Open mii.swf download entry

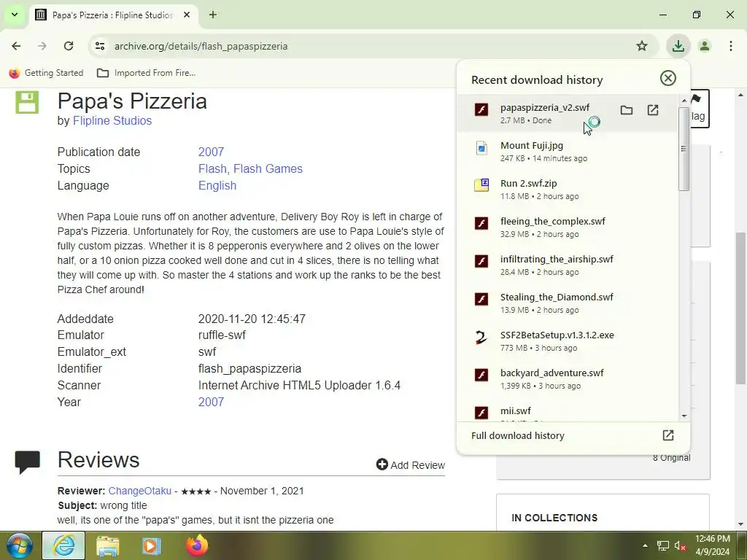tap(567, 411)
